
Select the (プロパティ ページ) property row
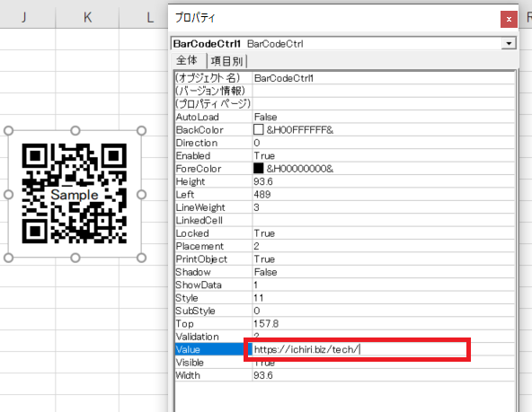click(345, 104)
